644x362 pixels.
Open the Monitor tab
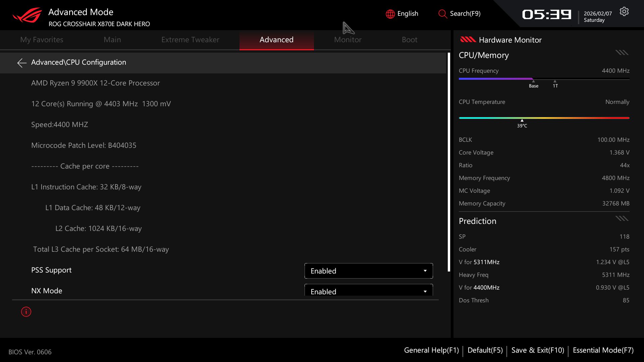click(347, 40)
